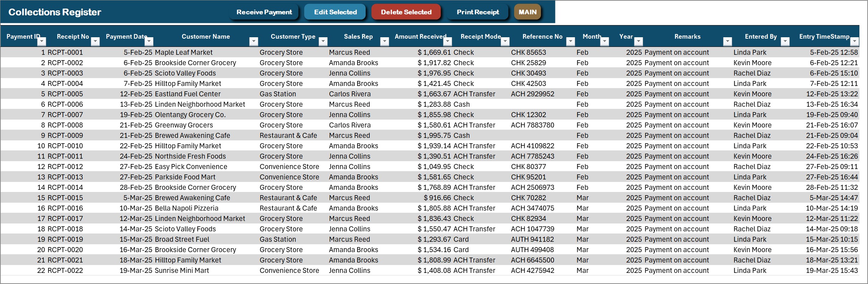The width and height of the screenshot is (868, 284).
Task: Select the Collections Register title text
Action: [55, 12]
